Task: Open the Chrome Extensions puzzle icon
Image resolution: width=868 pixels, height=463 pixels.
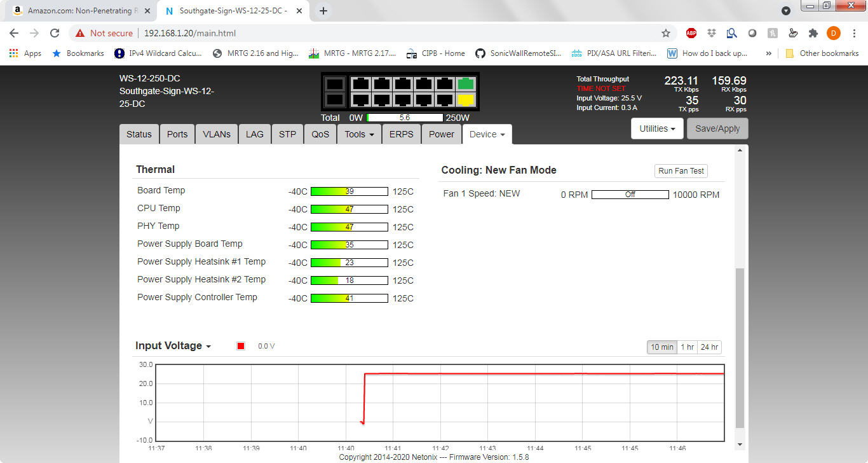Action: pyautogui.click(x=813, y=33)
